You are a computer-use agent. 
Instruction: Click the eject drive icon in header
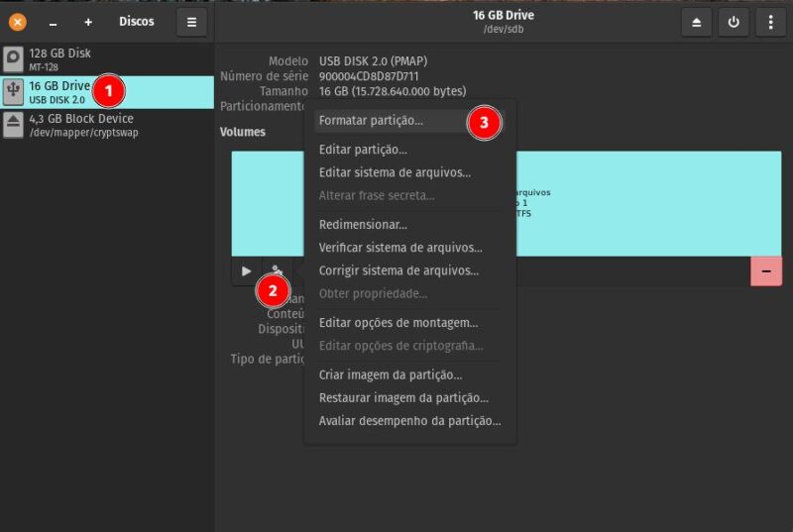coord(696,22)
